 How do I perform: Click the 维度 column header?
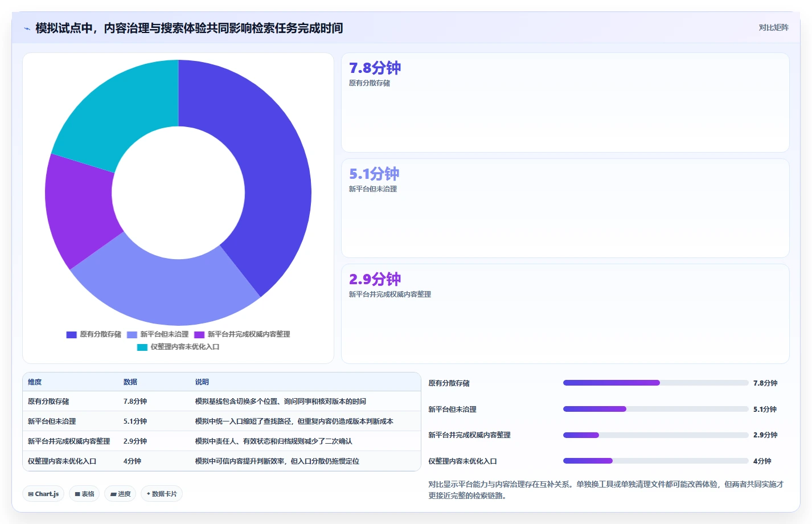35,382
